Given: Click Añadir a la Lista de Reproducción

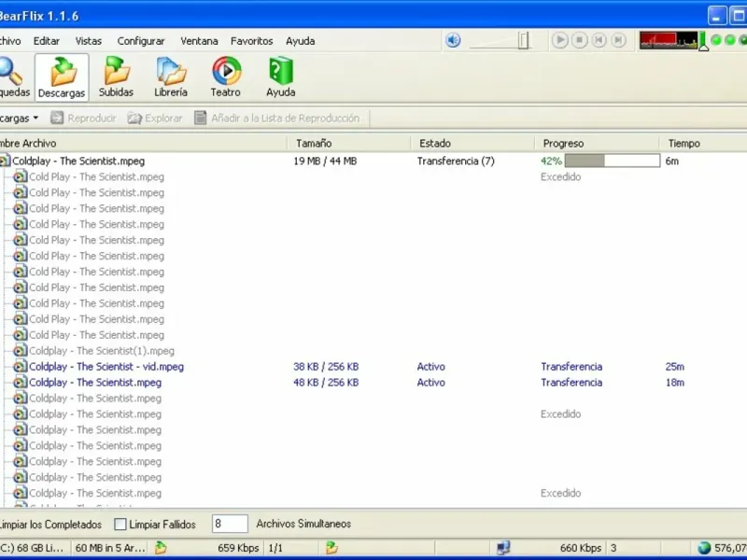Looking at the screenshot, I should [x=276, y=119].
